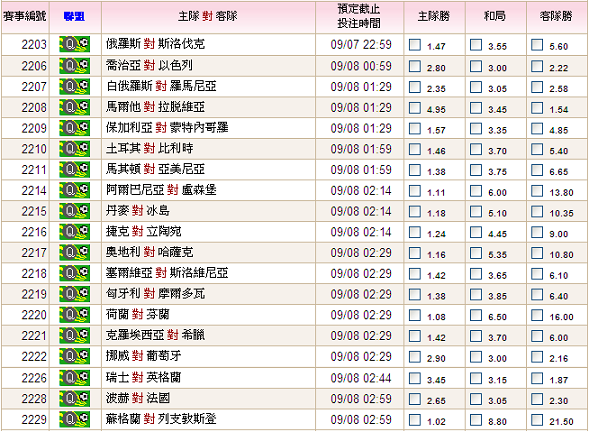Click the league icon for match 2217
Screen dimensions: 589x432
click(74, 252)
